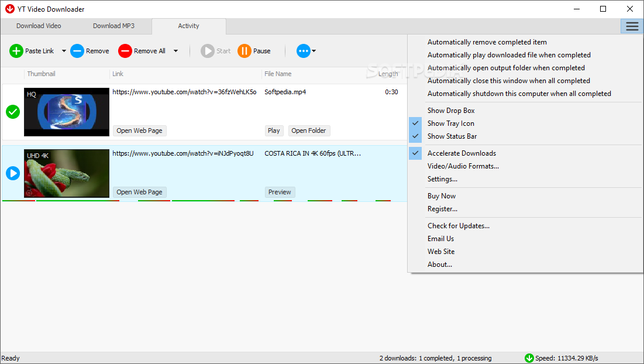The height and width of the screenshot is (364, 644).
Task: Click the red Remove All icon
Action: coord(125,51)
